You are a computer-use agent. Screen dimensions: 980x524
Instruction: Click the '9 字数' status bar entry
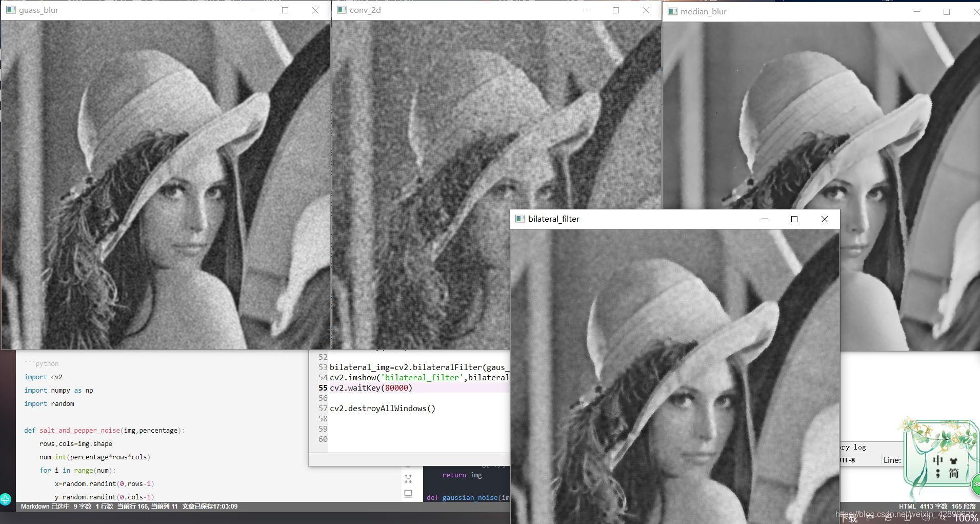[82, 507]
